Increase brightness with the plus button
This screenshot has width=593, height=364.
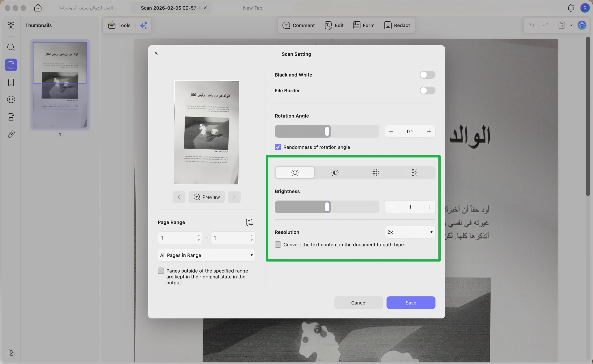pos(429,207)
